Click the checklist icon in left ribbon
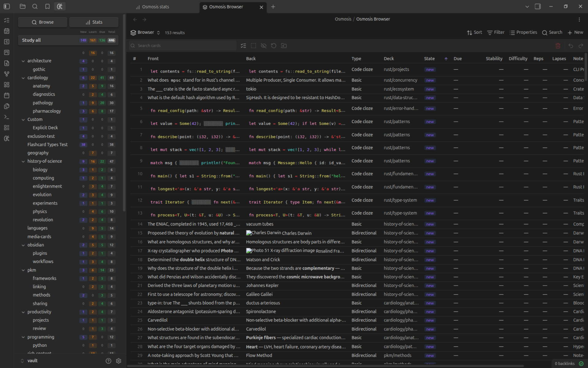Viewport: 588px width, 368px height. point(7,20)
